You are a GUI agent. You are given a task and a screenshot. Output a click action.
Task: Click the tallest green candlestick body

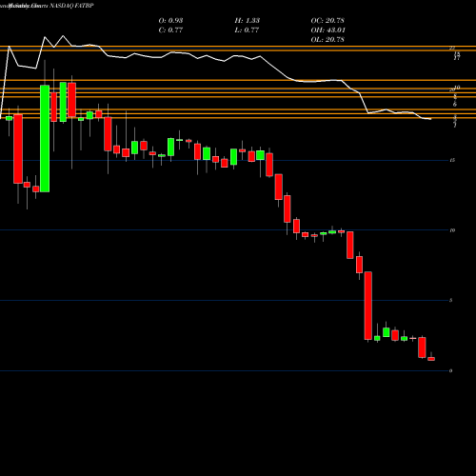click(45, 139)
